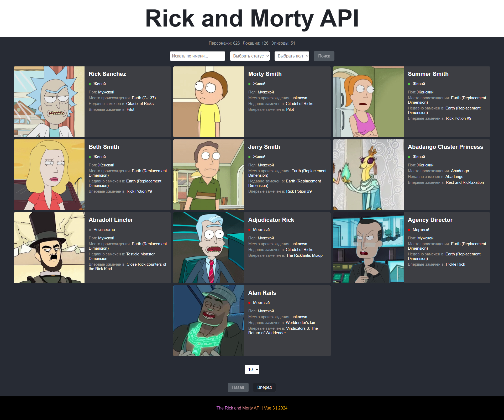This screenshot has height=420, width=504.
Task: Click the Локации: 126 counter text
Action: [x=255, y=43]
